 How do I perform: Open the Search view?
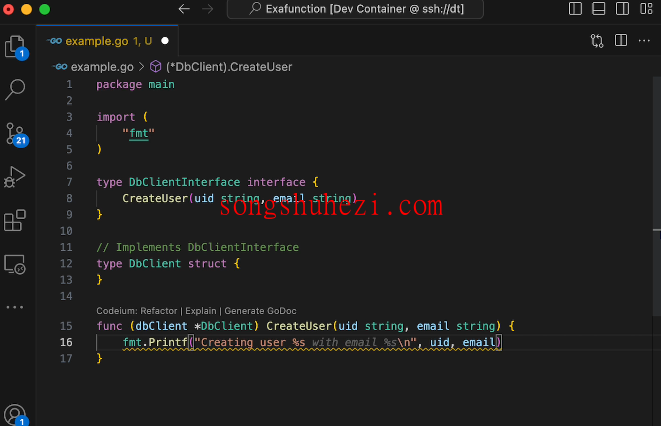[x=15, y=89]
